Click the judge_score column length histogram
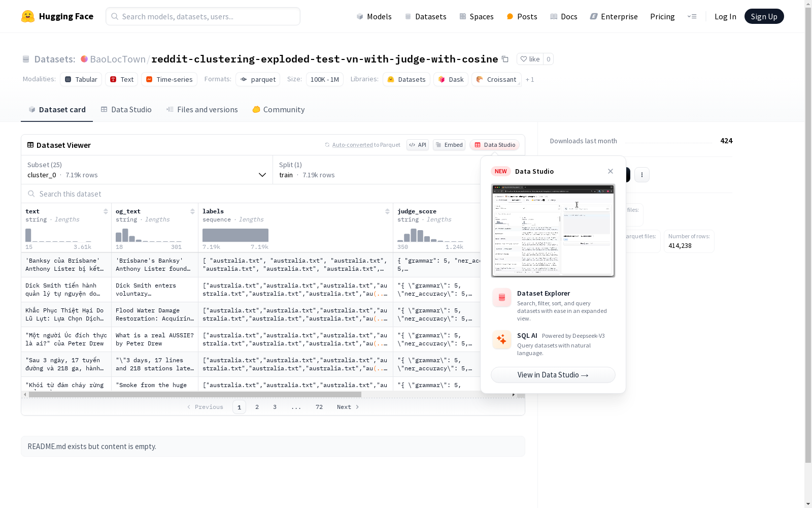The width and height of the screenshot is (812, 508). (430, 235)
